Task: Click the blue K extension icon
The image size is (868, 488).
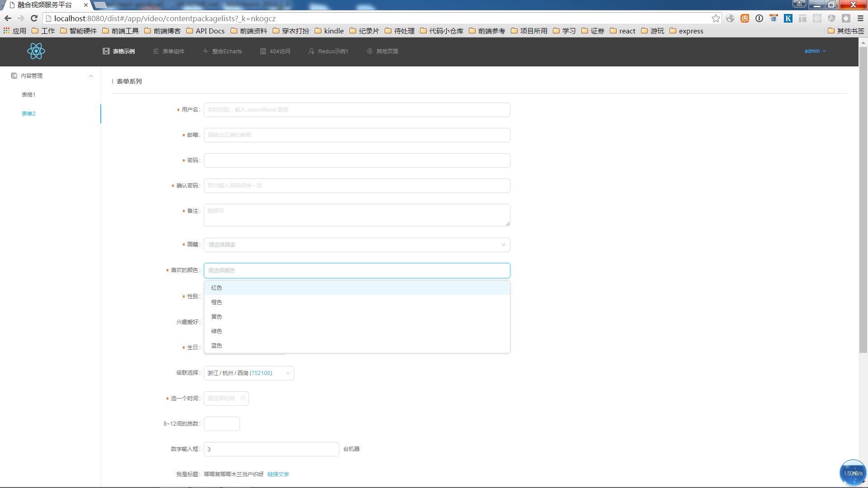Action: point(788,19)
